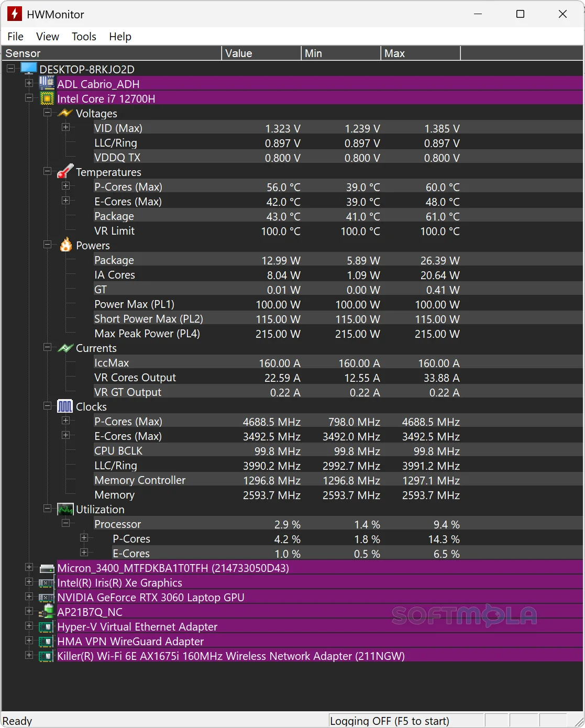
Task: Click the ADL Cabrio_ADH motherboard icon
Action: pos(47,83)
